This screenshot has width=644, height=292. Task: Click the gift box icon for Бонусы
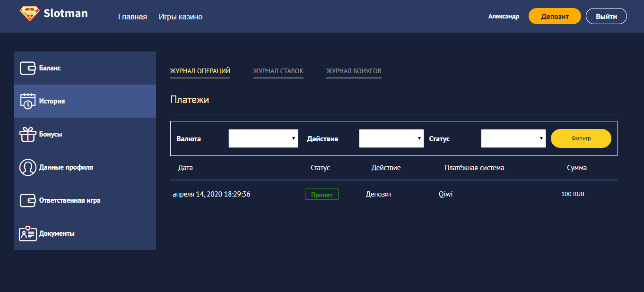[28, 134]
